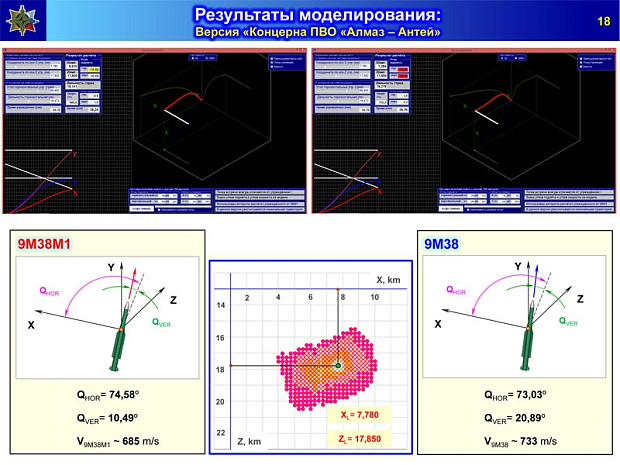Click the '~ 685 m/s' velocity text
This screenshot has width=620, height=465.
point(136,441)
